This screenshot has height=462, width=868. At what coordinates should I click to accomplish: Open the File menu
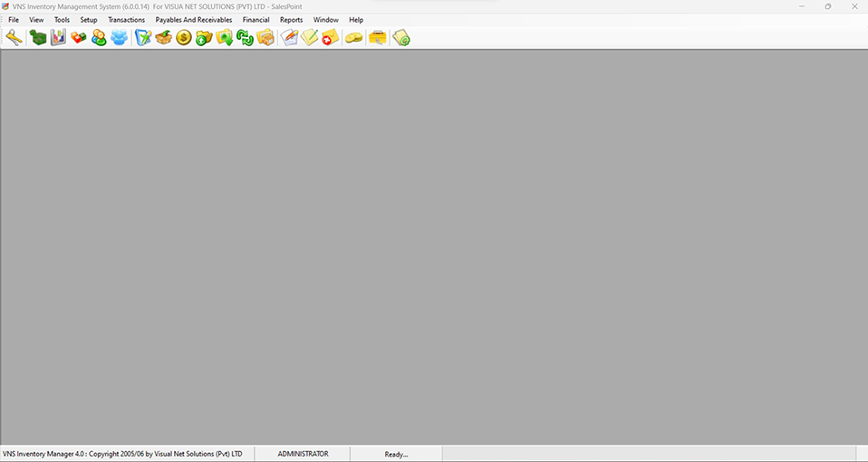coord(14,20)
